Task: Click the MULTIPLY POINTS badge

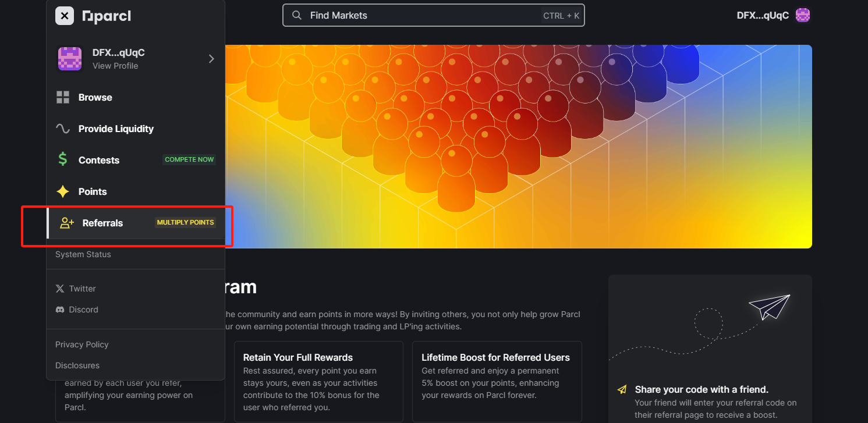Action: [186, 222]
